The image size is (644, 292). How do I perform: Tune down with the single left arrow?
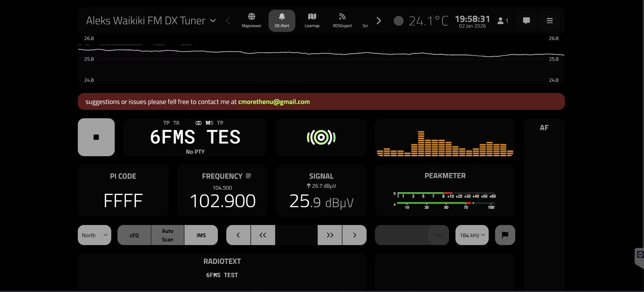pyautogui.click(x=238, y=235)
